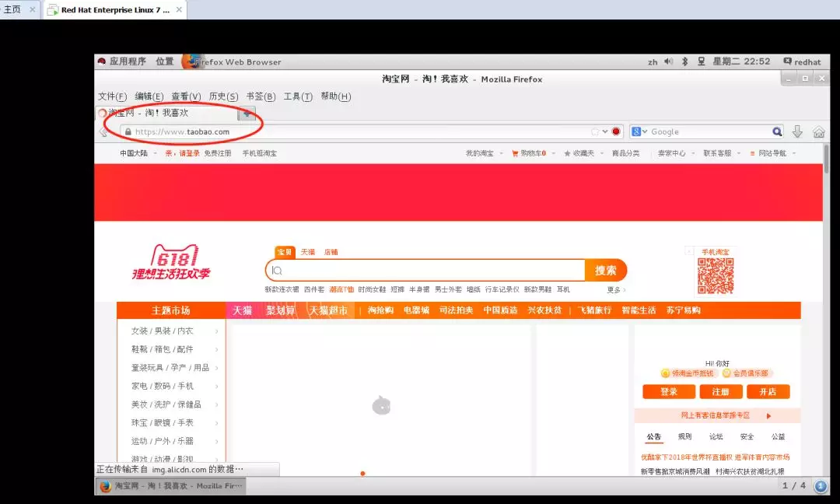The height and width of the screenshot is (504, 840).
Task: Go to Firefox home page icon
Action: click(x=818, y=131)
